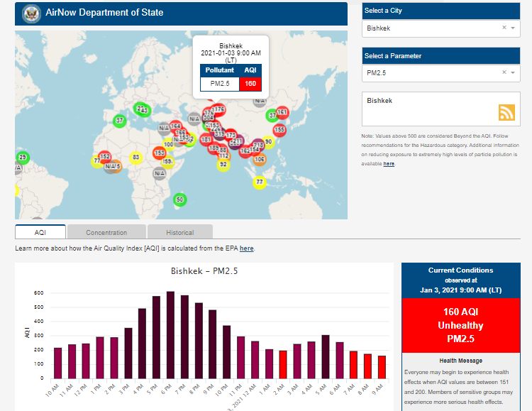Expand the Select a City dropdown arrow
Screen dimensions: 532x411
(x=513, y=28)
